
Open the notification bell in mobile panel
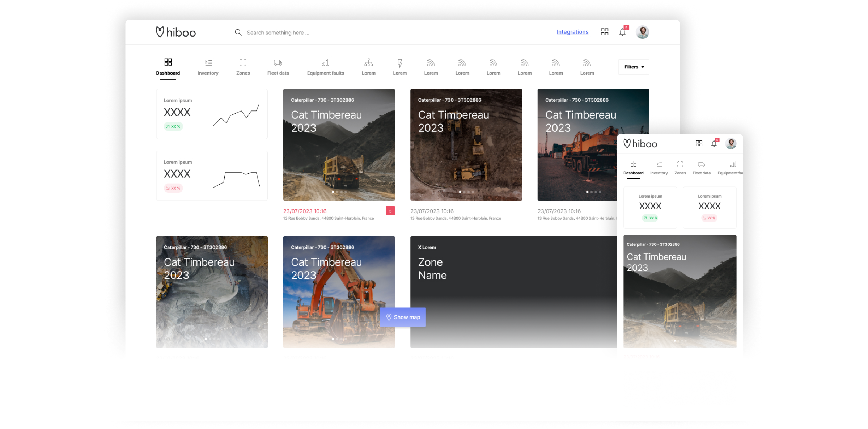coord(714,144)
